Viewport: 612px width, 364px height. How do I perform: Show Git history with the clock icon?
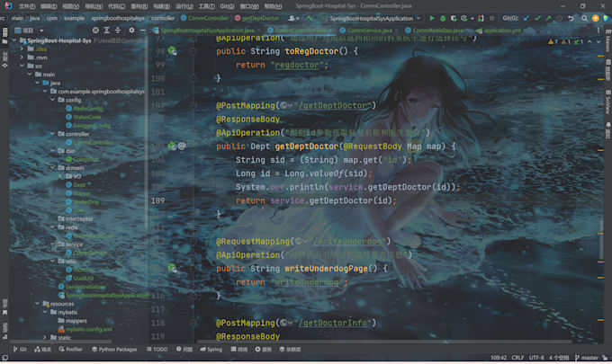[559, 18]
